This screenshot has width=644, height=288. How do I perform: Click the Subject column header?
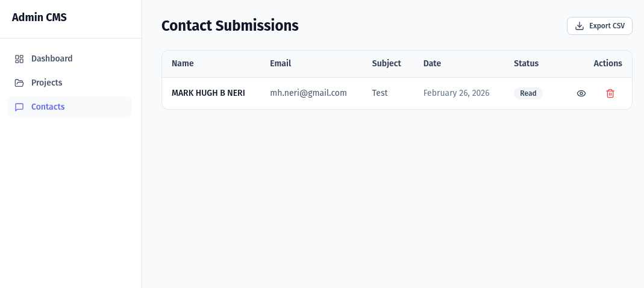(x=386, y=63)
